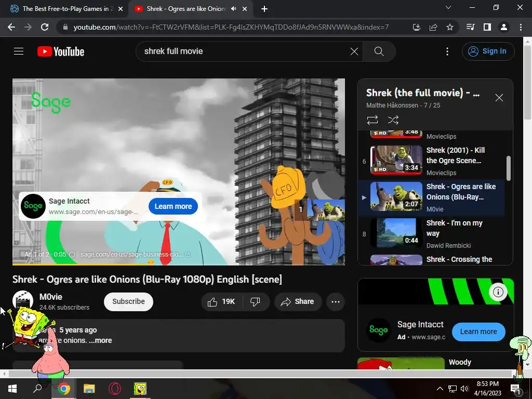The width and height of the screenshot is (532, 399).
Task: Click the SpongeBob app in the taskbar
Action: 140,389
